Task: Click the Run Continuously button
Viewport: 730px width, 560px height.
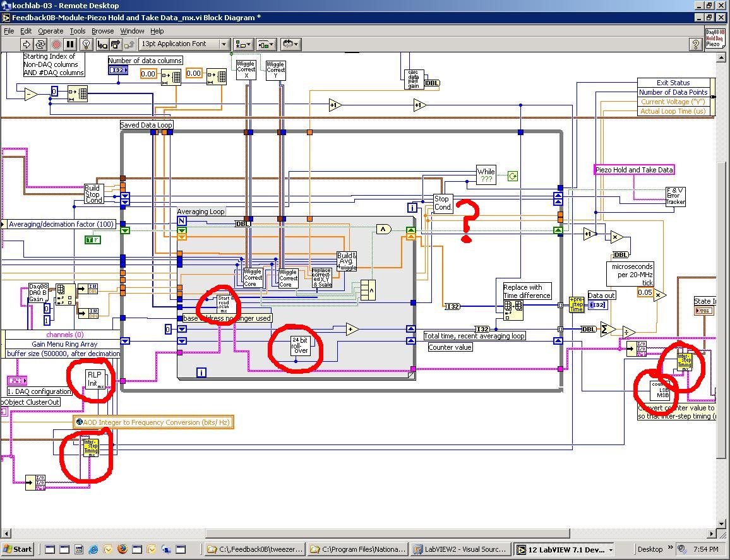Action: [x=40, y=44]
